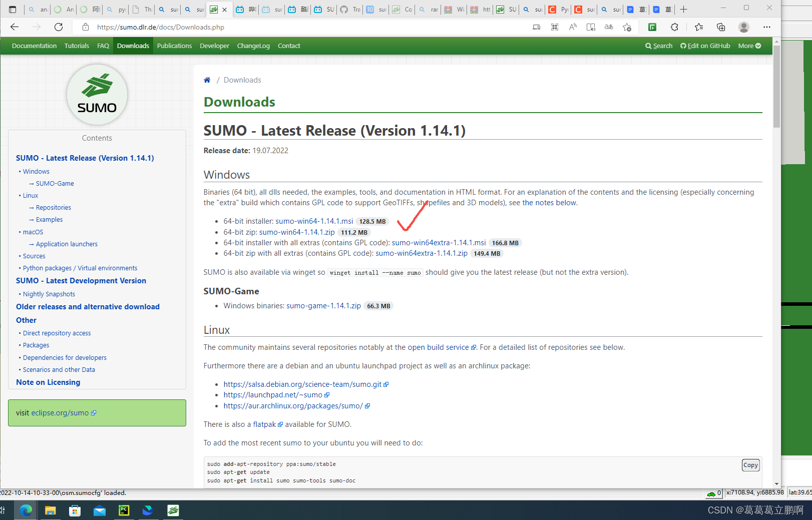Image resolution: width=812 pixels, height=520 pixels.
Task: Open aur.archlinux.org sumo packages link
Action: pos(297,406)
